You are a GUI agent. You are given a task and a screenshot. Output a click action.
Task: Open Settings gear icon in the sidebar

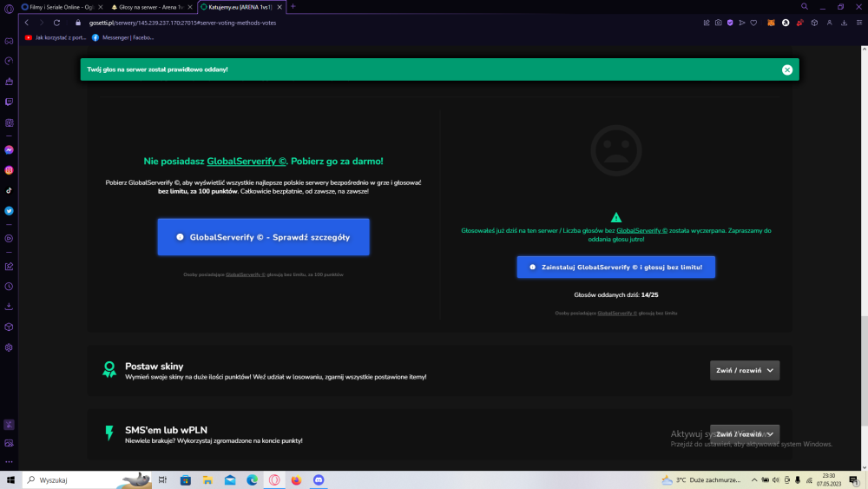(x=9, y=347)
